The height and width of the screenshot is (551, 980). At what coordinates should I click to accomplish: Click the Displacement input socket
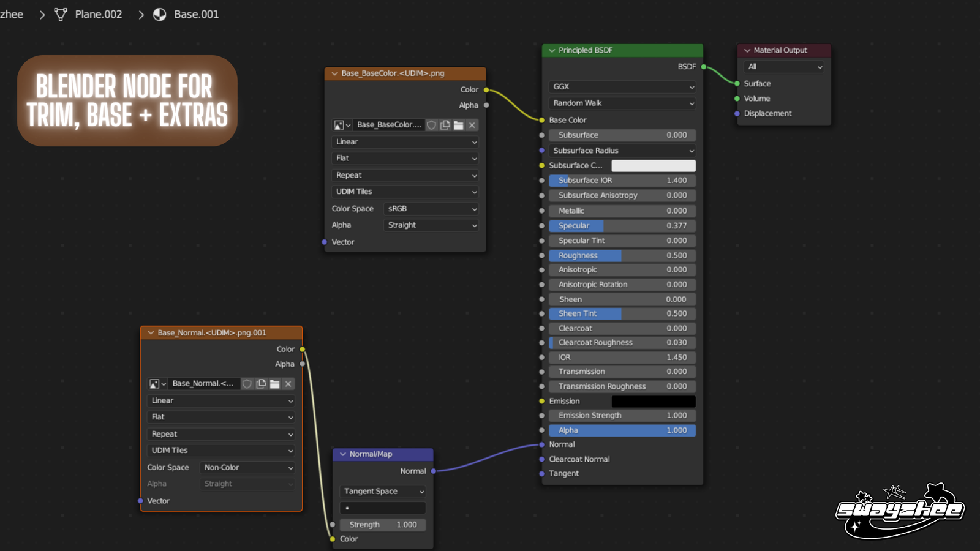click(x=737, y=114)
